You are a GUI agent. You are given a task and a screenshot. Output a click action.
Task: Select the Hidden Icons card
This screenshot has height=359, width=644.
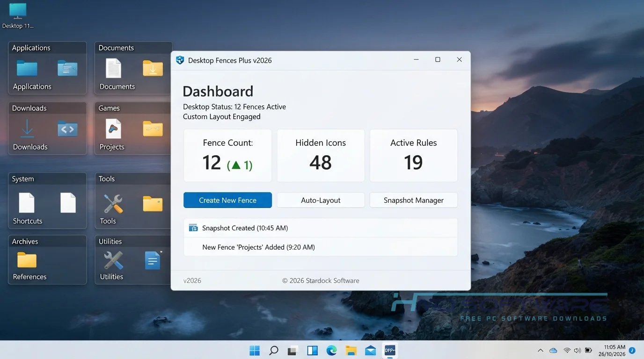(321, 156)
